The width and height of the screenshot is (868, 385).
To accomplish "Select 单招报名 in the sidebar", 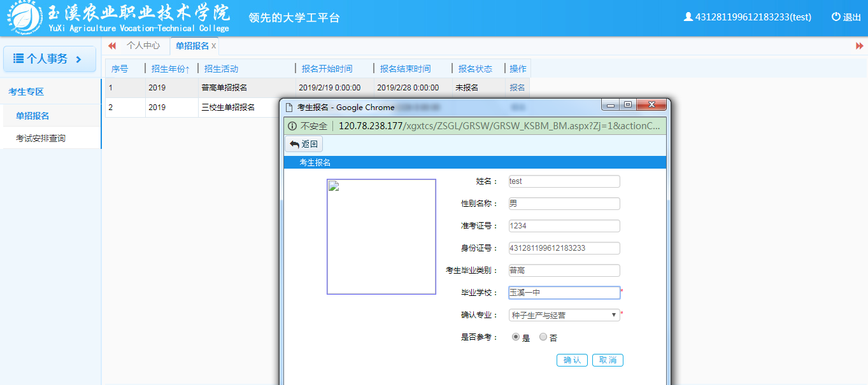I will click(x=32, y=116).
